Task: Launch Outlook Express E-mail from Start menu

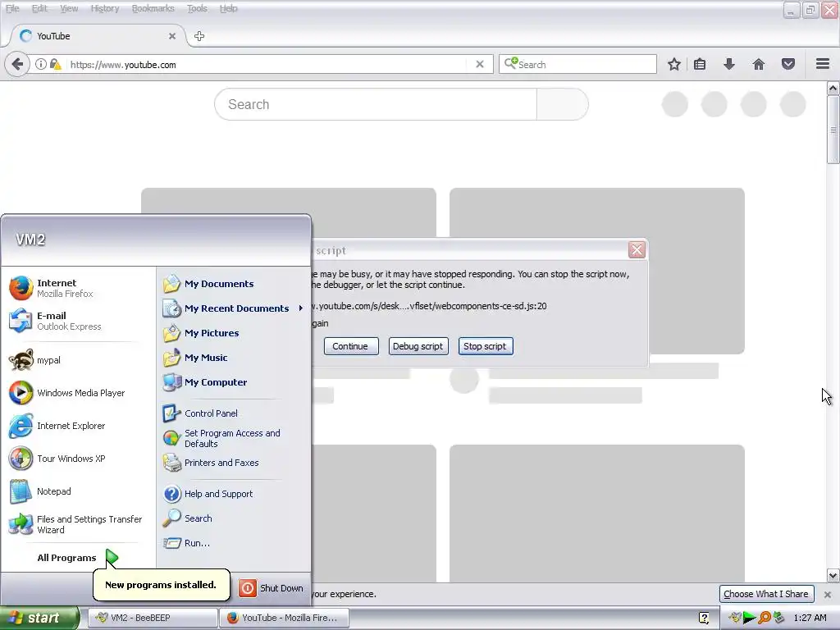Action: click(55, 321)
